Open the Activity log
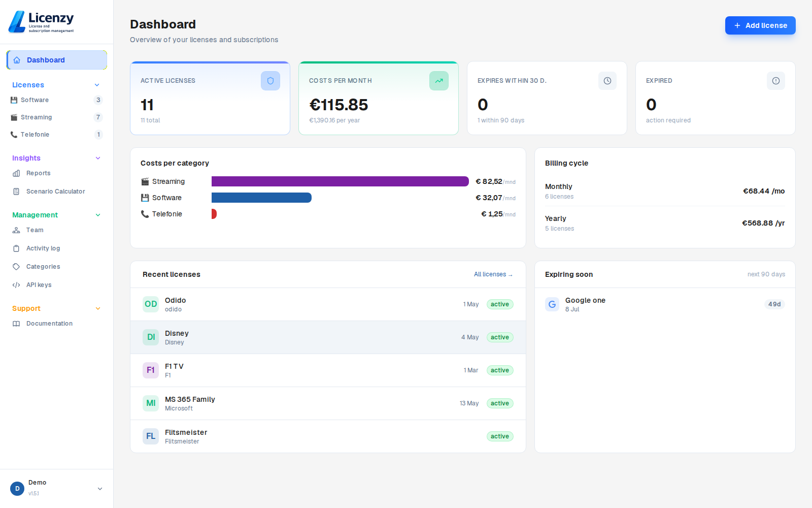 pos(57,248)
